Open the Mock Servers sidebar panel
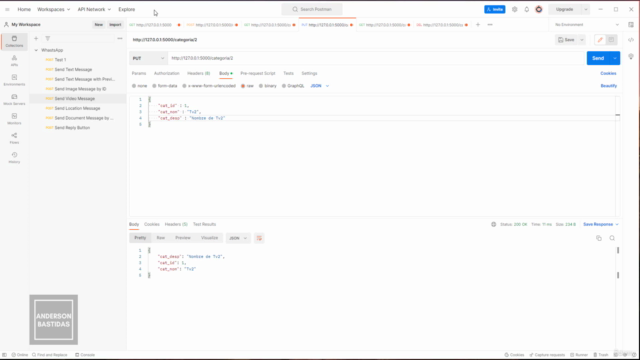Image resolution: width=640 pixels, height=360 pixels. click(x=14, y=100)
